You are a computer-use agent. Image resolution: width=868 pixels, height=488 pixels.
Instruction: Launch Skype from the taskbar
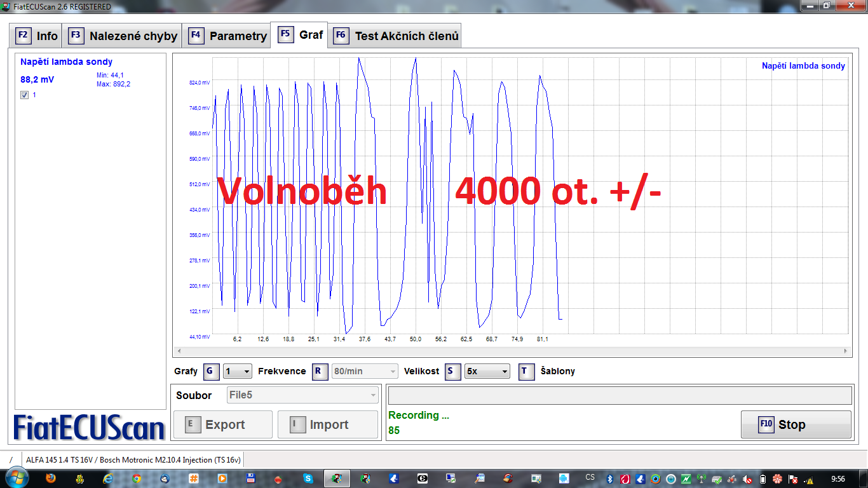(308, 478)
